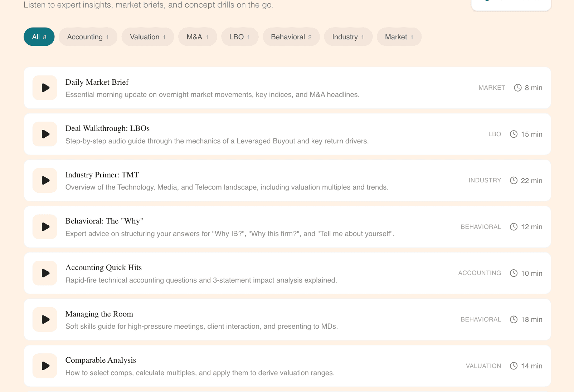574x392 pixels.
Task: Play the Deal Walkthrough: LBOs audio
Action: [45, 134]
